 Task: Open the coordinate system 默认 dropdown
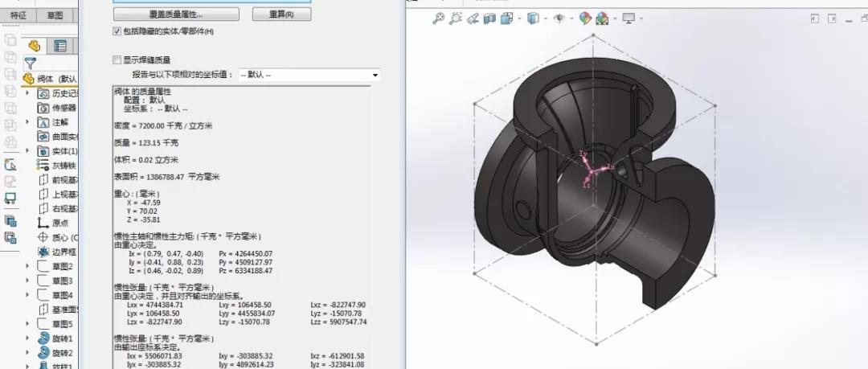coord(375,75)
